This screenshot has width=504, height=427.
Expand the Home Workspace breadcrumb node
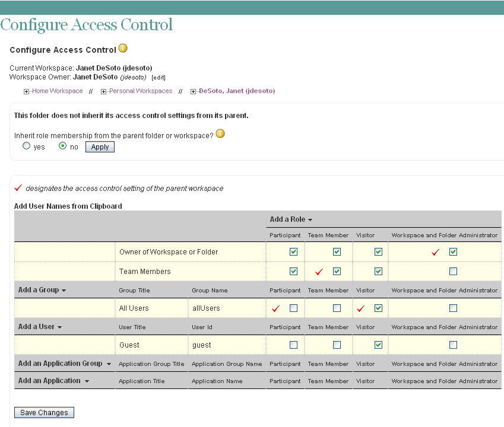click(x=26, y=91)
